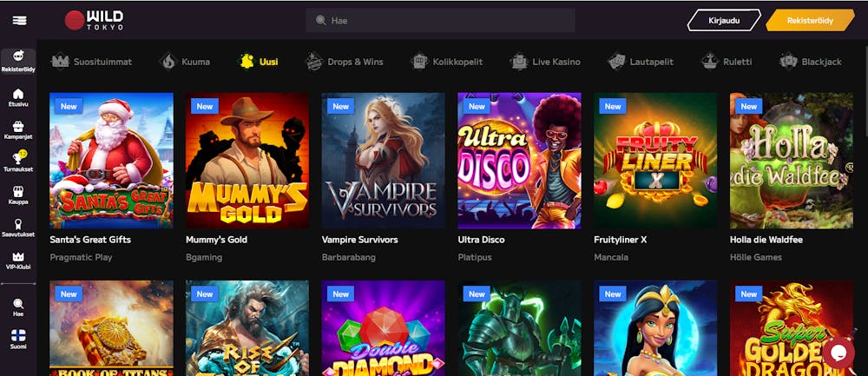Open Rekisteröidy item in left sidebar
The height and width of the screenshot is (376, 868).
[18, 61]
